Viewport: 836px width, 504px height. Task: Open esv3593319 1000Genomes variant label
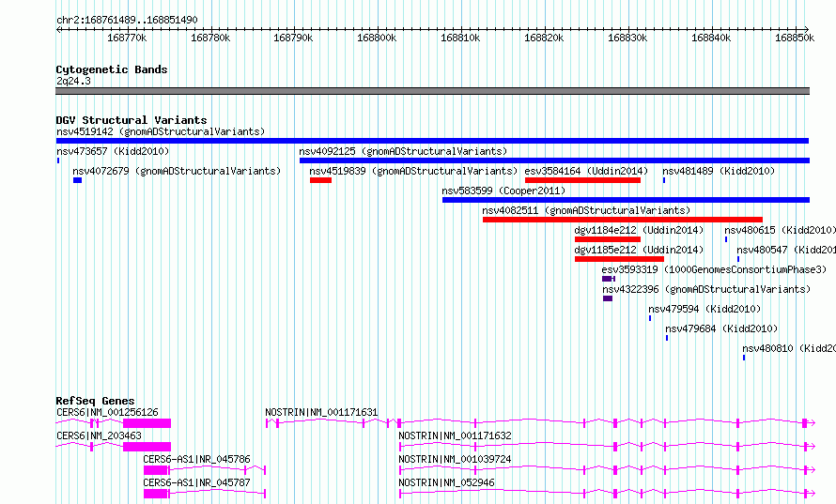[x=714, y=269]
